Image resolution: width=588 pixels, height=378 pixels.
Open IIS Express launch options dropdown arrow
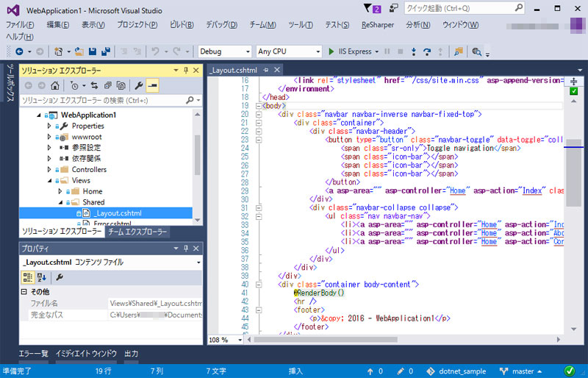[x=377, y=51]
